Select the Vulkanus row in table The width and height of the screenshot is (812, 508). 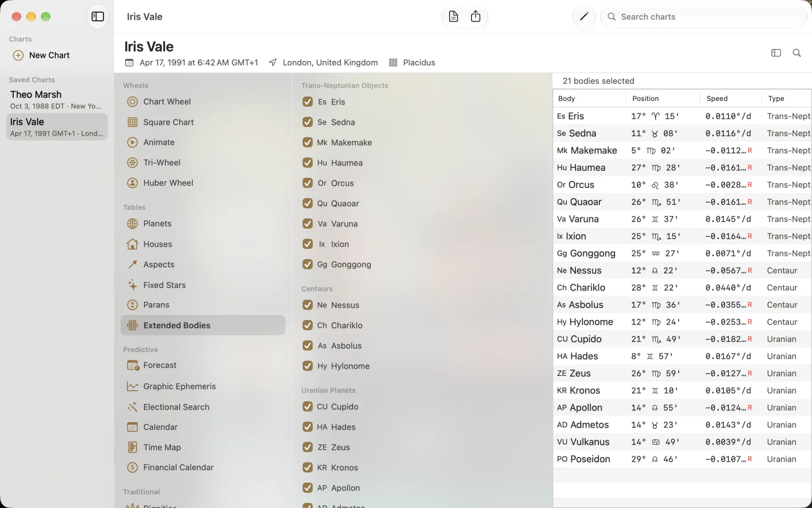point(682,442)
